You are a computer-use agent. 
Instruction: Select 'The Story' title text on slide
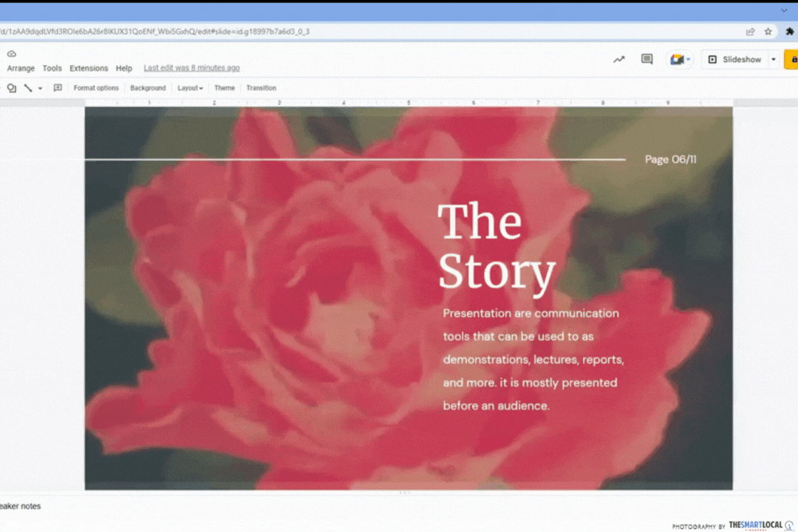tap(496, 246)
